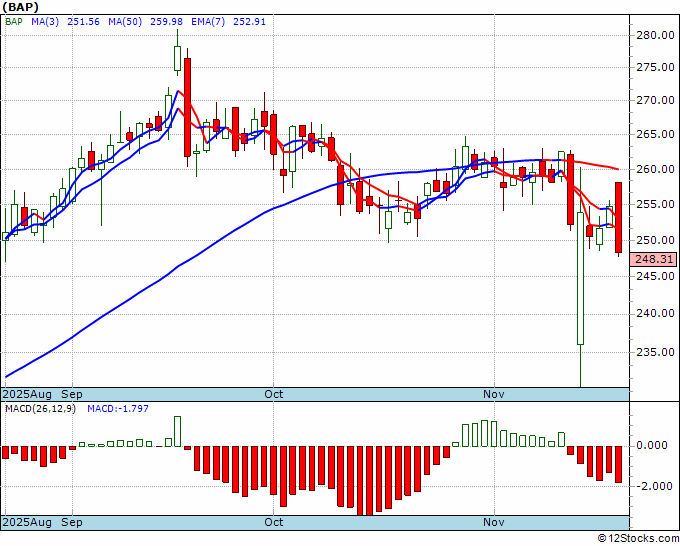Click the MACD:-1.797 value
The width and height of the screenshot is (680, 546).
coord(118,409)
